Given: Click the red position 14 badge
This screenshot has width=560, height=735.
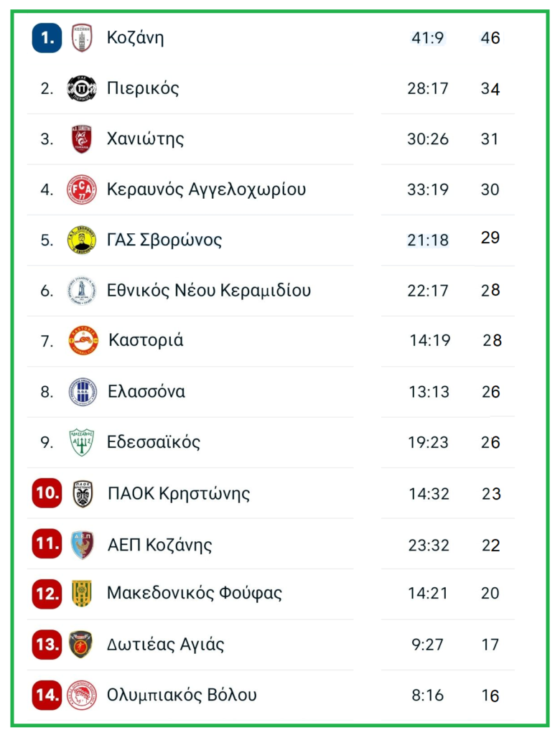Looking at the screenshot, I should [47, 695].
